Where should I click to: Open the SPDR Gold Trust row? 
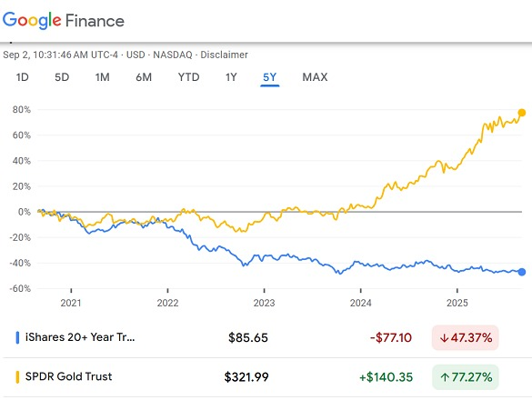point(266,377)
